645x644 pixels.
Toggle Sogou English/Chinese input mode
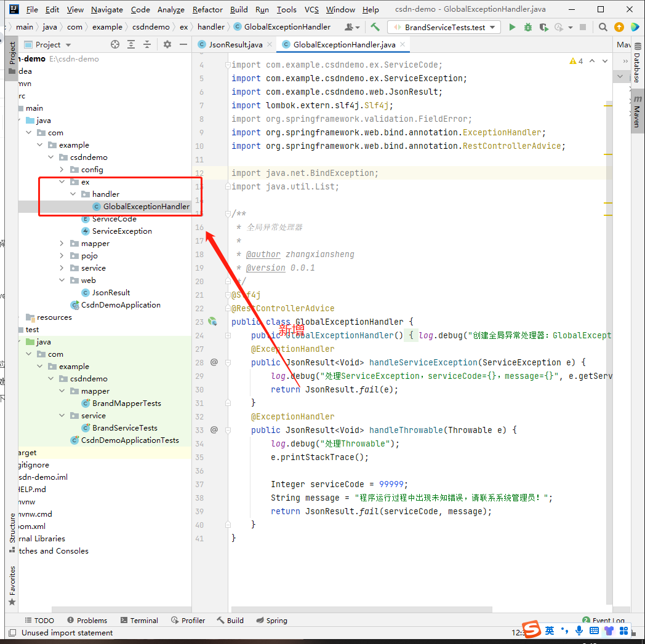550,630
